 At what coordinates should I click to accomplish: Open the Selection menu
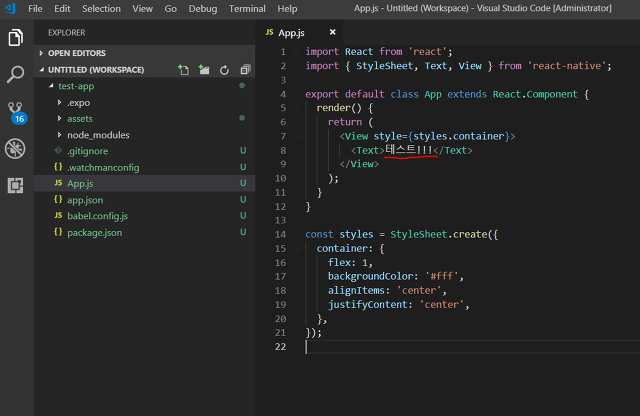click(101, 9)
